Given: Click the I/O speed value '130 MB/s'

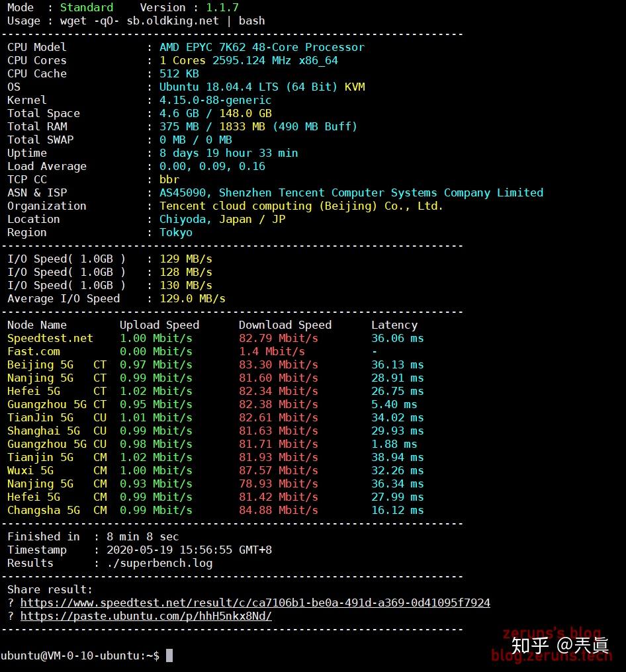Looking at the screenshot, I should (186, 286).
